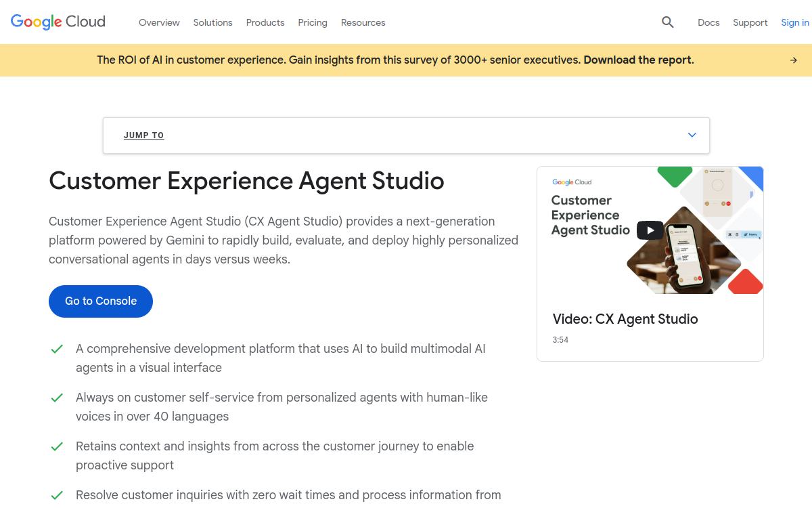Open the Products menu

click(x=265, y=22)
